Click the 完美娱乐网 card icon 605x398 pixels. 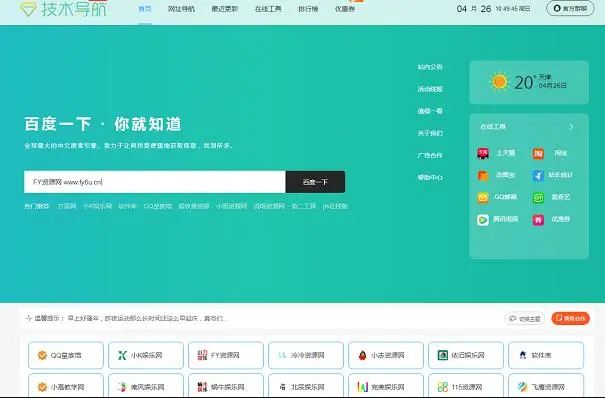tap(362, 387)
